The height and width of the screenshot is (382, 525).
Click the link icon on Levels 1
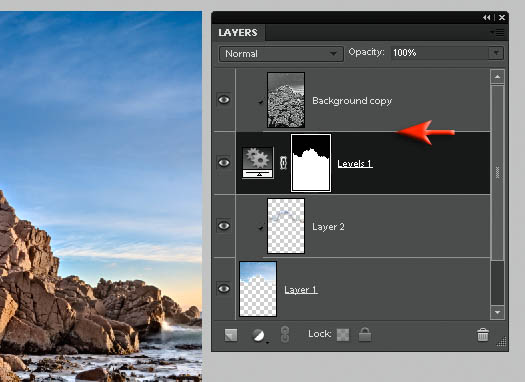point(283,163)
